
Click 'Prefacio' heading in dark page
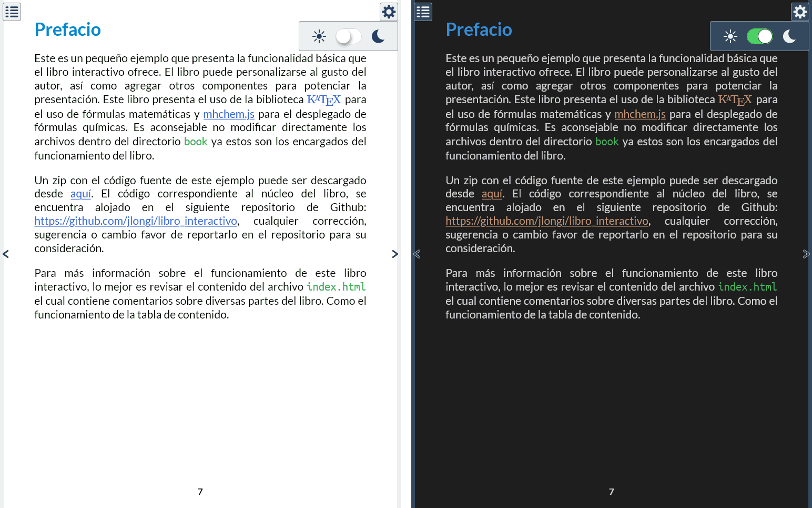[x=479, y=29]
